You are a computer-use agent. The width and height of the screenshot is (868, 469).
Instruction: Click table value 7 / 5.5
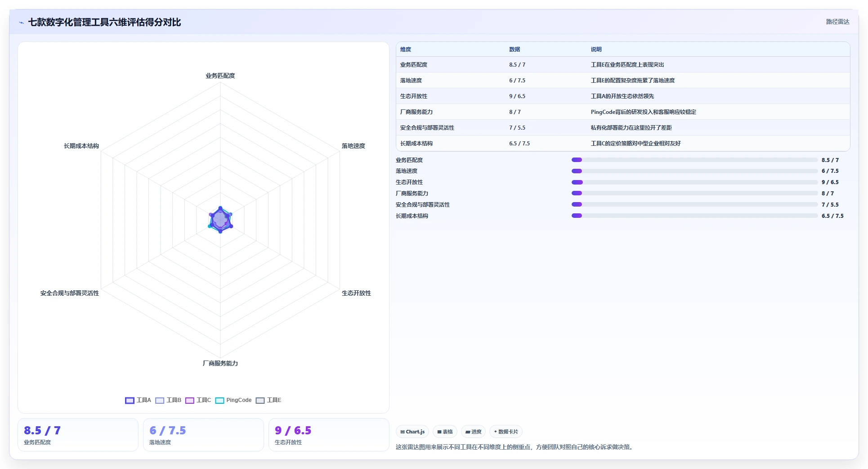click(517, 128)
